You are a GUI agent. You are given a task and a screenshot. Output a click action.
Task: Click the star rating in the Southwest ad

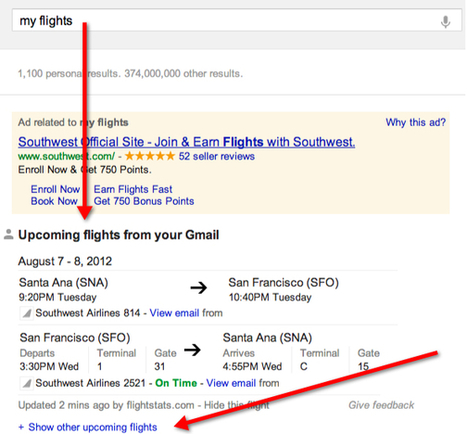[x=150, y=156]
